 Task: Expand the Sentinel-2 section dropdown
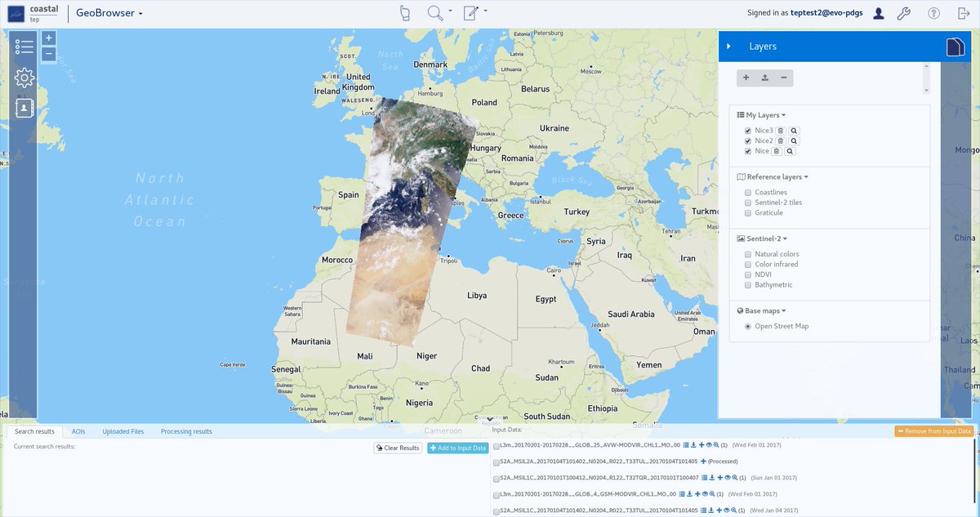point(761,238)
